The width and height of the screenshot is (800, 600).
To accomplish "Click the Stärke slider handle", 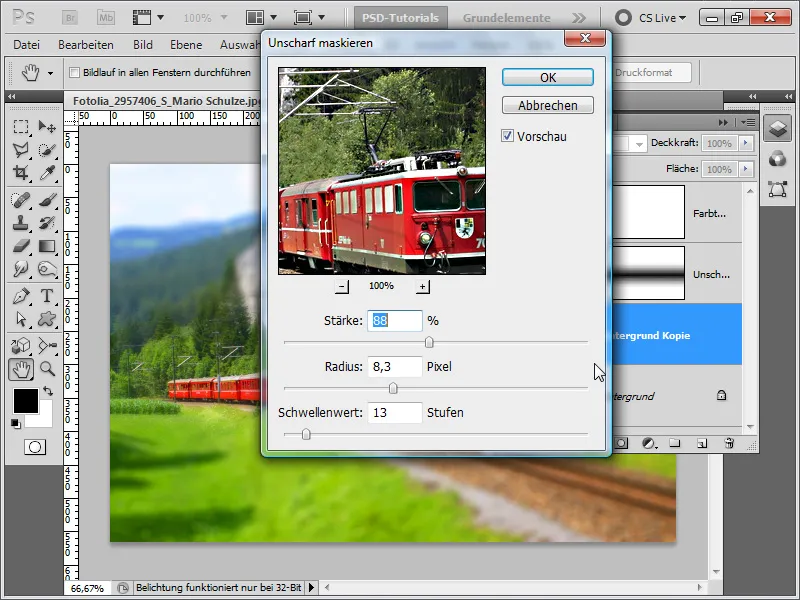I will (429, 342).
